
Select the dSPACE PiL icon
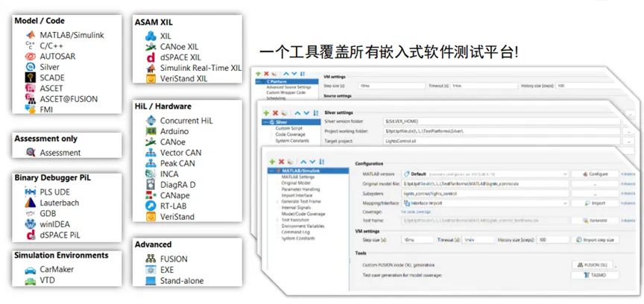pyautogui.click(x=31, y=235)
